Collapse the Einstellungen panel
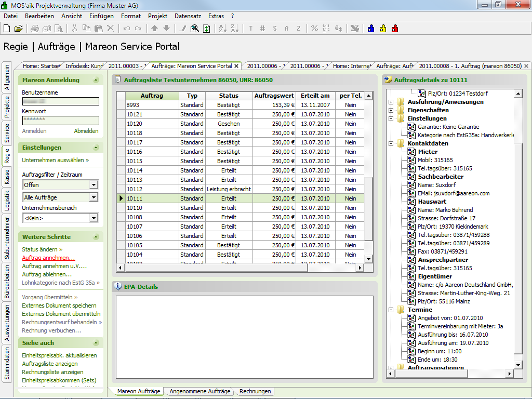Image resolution: width=532 pixels, height=399 pixels. pyautogui.click(x=96, y=148)
